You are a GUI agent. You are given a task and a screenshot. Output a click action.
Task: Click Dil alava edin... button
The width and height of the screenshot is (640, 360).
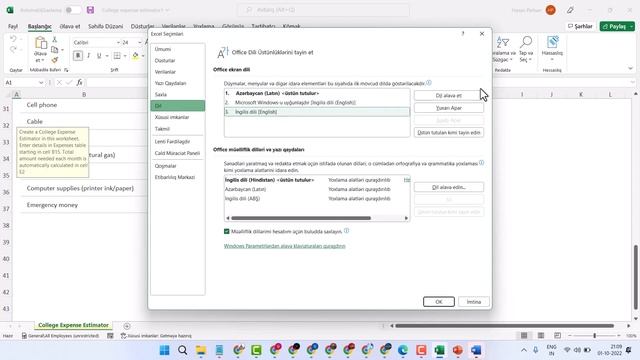point(449,187)
